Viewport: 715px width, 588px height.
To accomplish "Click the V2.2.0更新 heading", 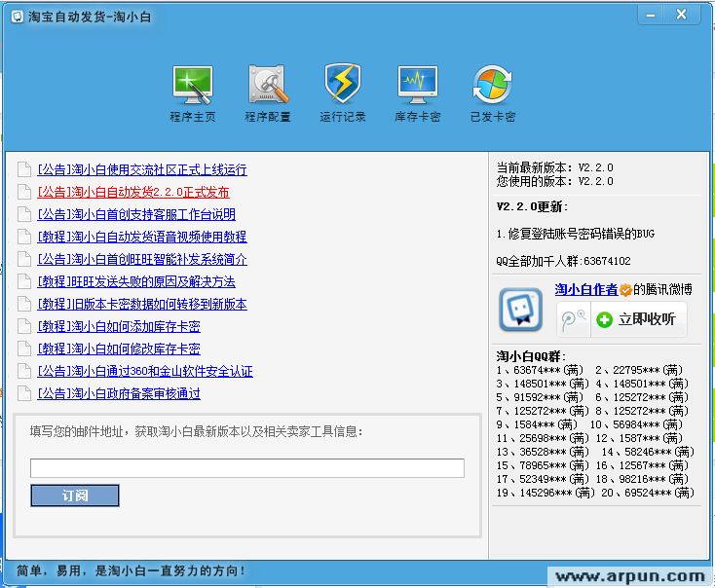I will 532,206.
